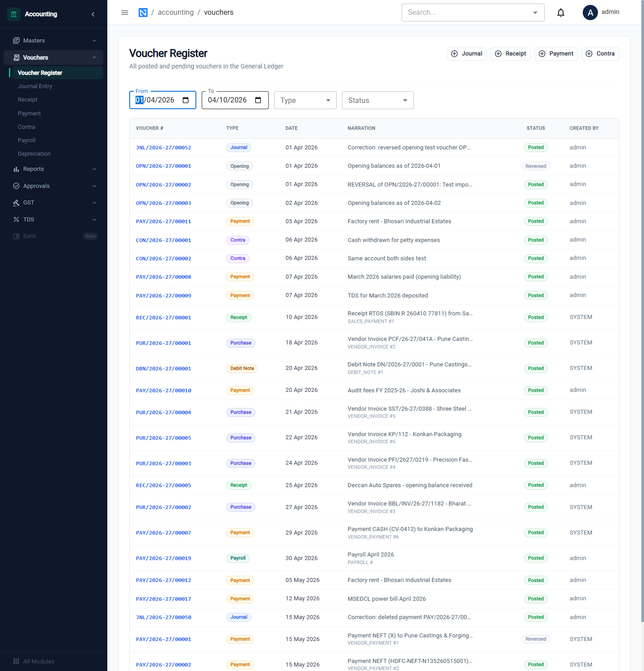Click the Masters sidebar icon
Screen dimensions: 644x671
pos(17,41)
